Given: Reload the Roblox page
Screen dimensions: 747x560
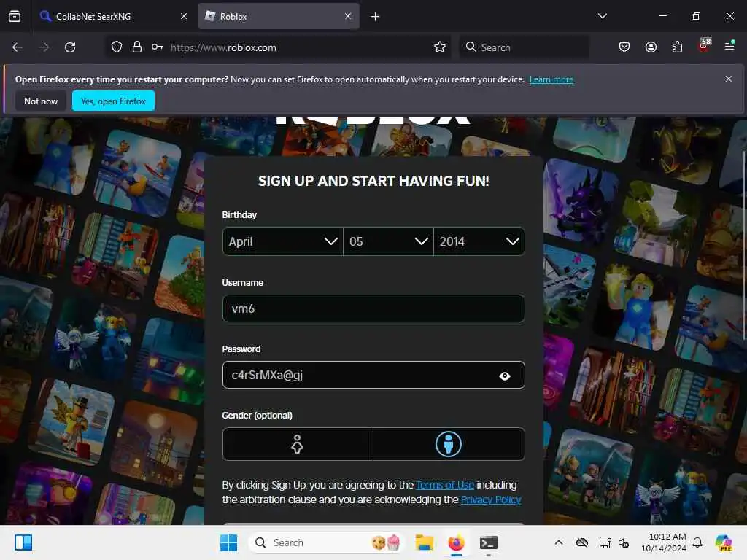Looking at the screenshot, I should (x=70, y=47).
